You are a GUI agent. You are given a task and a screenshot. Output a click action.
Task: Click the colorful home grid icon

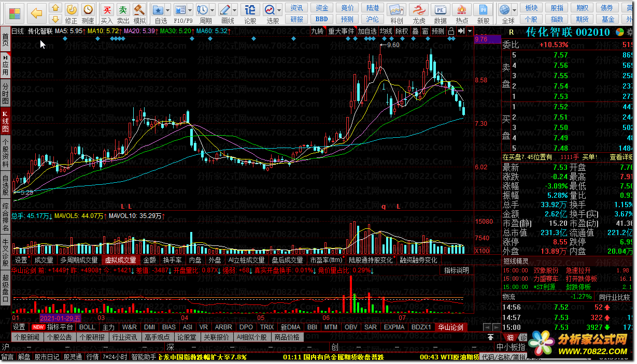click(x=16, y=13)
